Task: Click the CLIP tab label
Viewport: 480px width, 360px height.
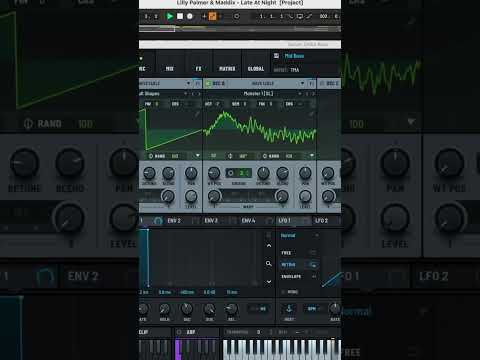Action: (144, 332)
